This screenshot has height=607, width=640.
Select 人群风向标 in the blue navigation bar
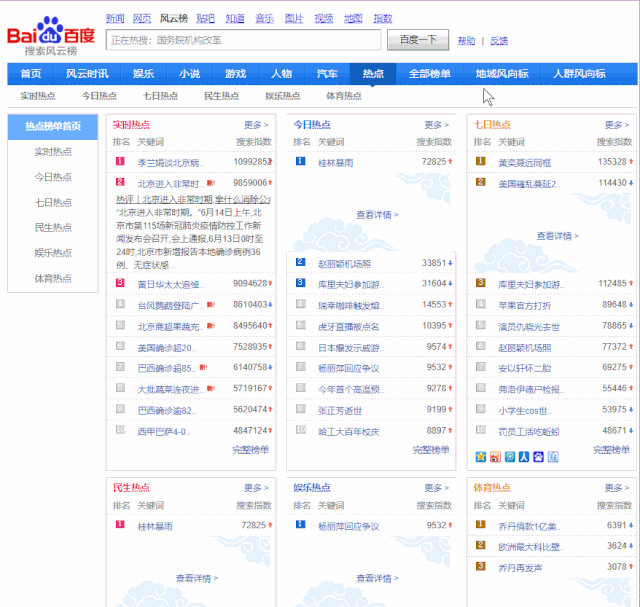tap(579, 74)
